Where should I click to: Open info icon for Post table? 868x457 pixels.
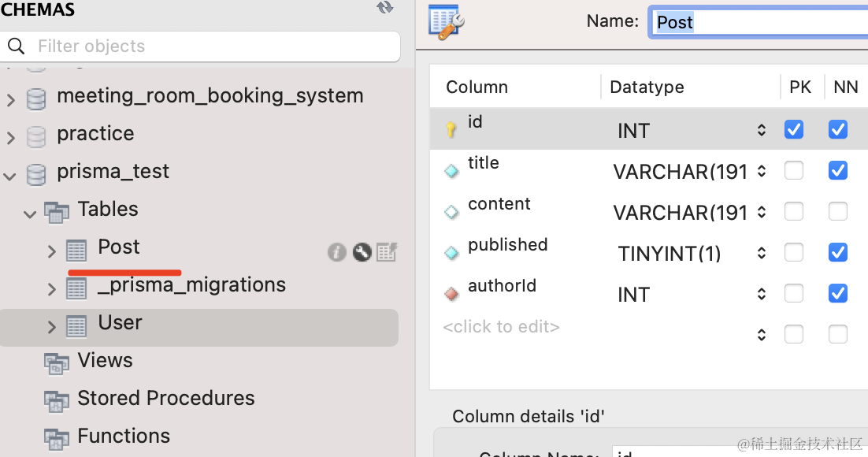point(337,252)
